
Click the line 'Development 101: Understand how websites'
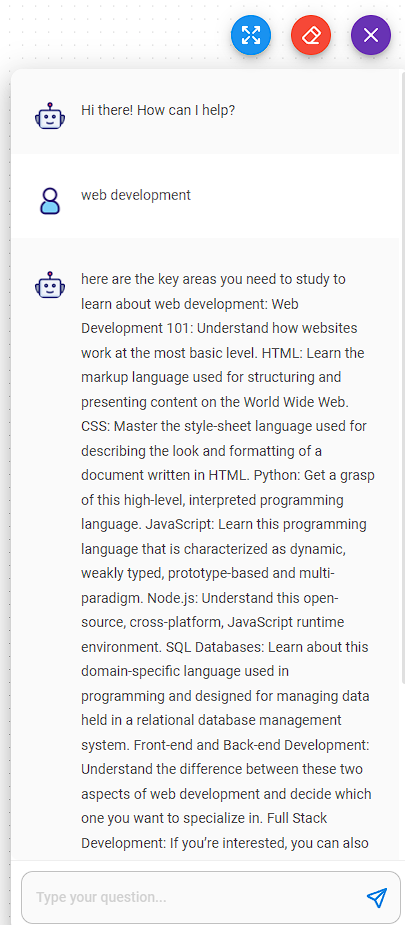click(x=219, y=328)
